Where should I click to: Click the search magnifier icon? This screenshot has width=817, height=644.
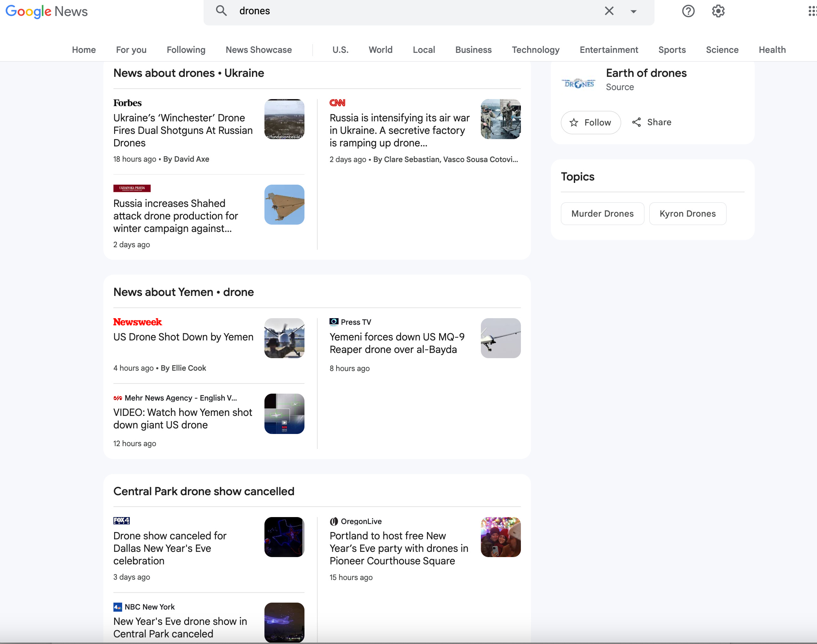tap(221, 10)
